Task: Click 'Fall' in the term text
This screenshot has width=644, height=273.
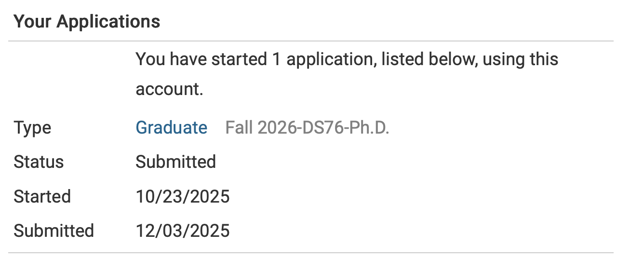Action: click(239, 128)
